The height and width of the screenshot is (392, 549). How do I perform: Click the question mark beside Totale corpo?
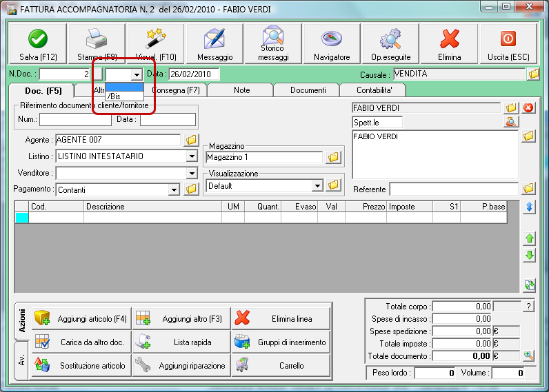(528, 307)
